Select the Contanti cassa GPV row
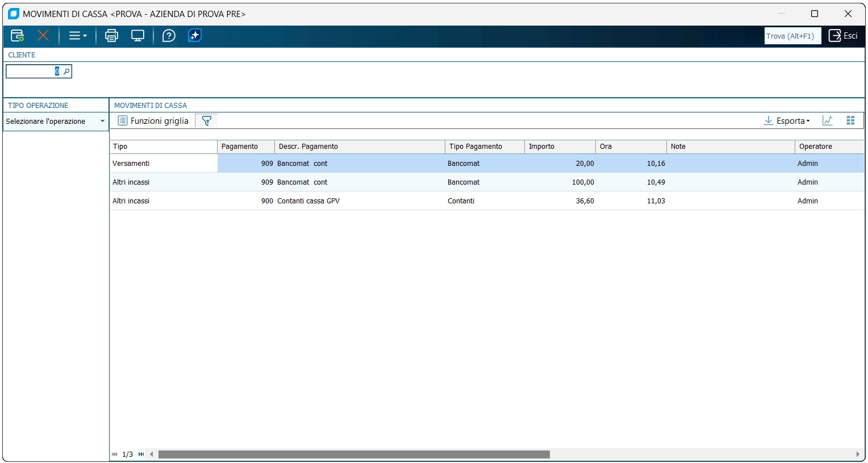 pos(308,201)
